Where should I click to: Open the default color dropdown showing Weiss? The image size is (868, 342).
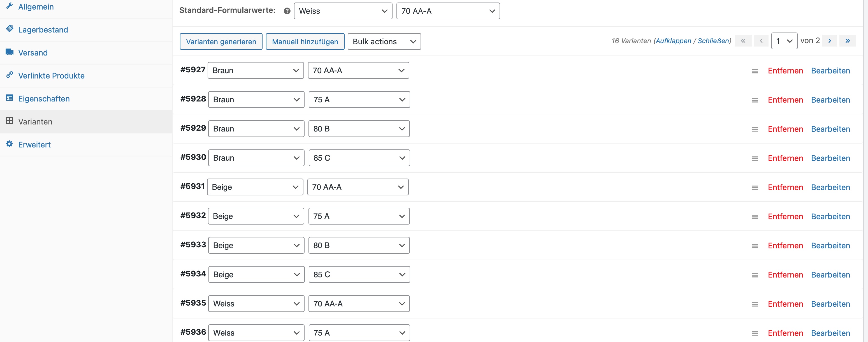click(343, 11)
